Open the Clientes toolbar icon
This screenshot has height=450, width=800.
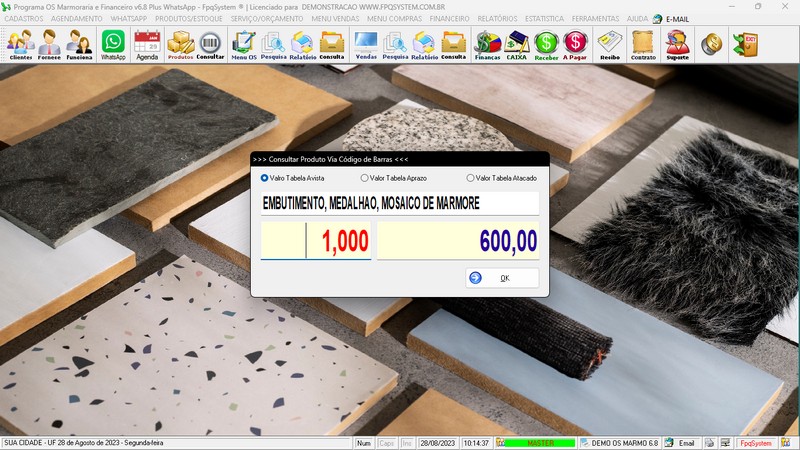click(x=20, y=44)
